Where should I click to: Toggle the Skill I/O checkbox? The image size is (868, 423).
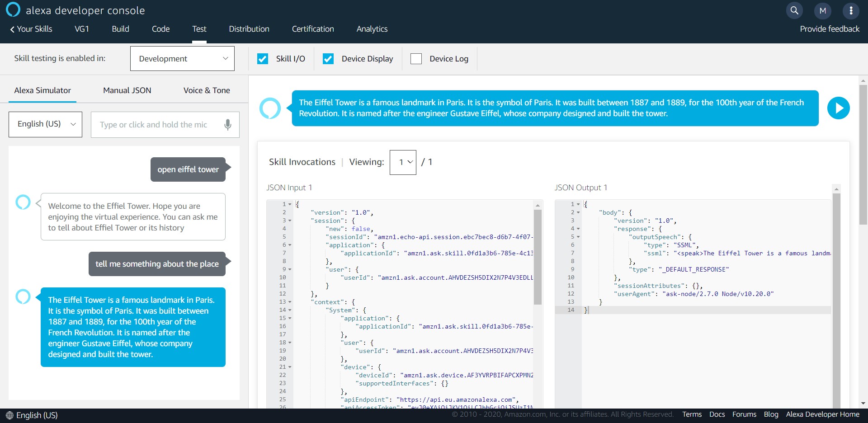(x=263, y=59)
